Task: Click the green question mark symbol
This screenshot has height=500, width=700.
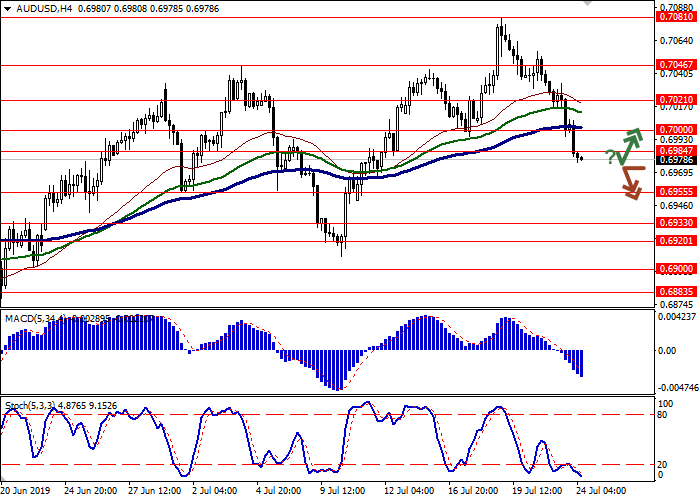Action: tap(610, 155)
